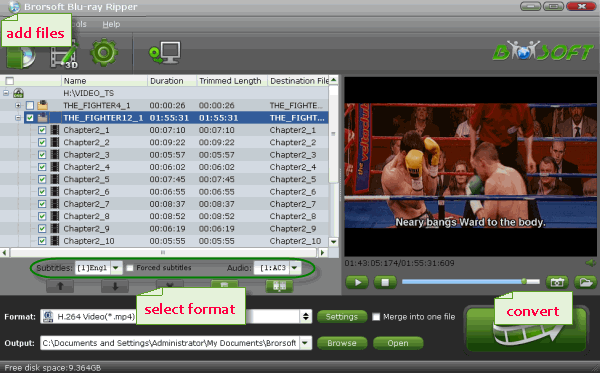Click the Duration column header
The width and height of the screenshot is (600, 373).
172,81
